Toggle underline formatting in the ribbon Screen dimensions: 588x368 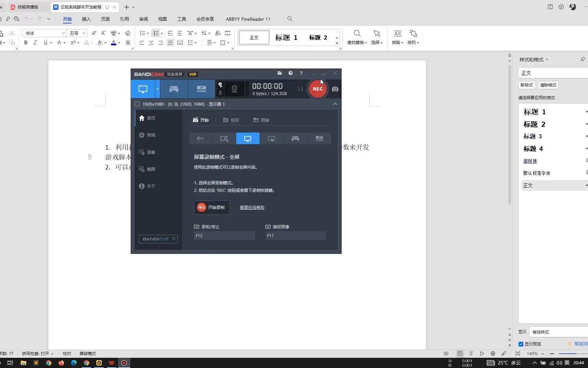(x=45, y=43)
